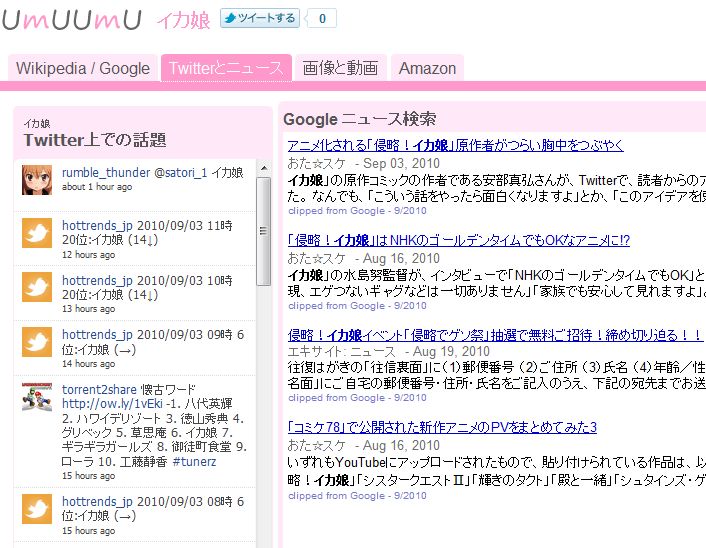Screen dimensions: 706x548
Task: Click Twitter bird avatar for the 10時 tweet
Action: pyautogui.click(x=37, y=287)
